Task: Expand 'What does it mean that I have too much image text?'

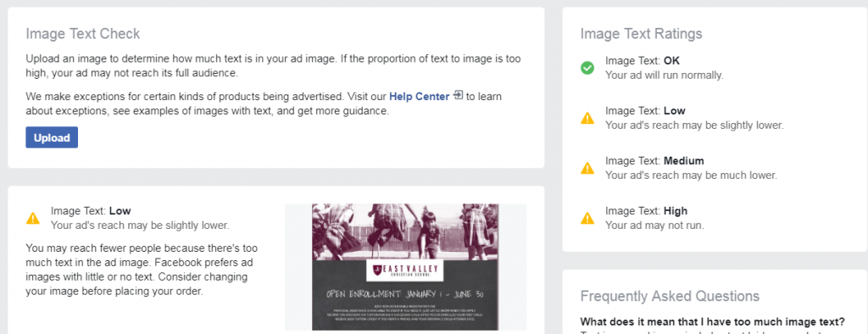Action: coord(712,322)
